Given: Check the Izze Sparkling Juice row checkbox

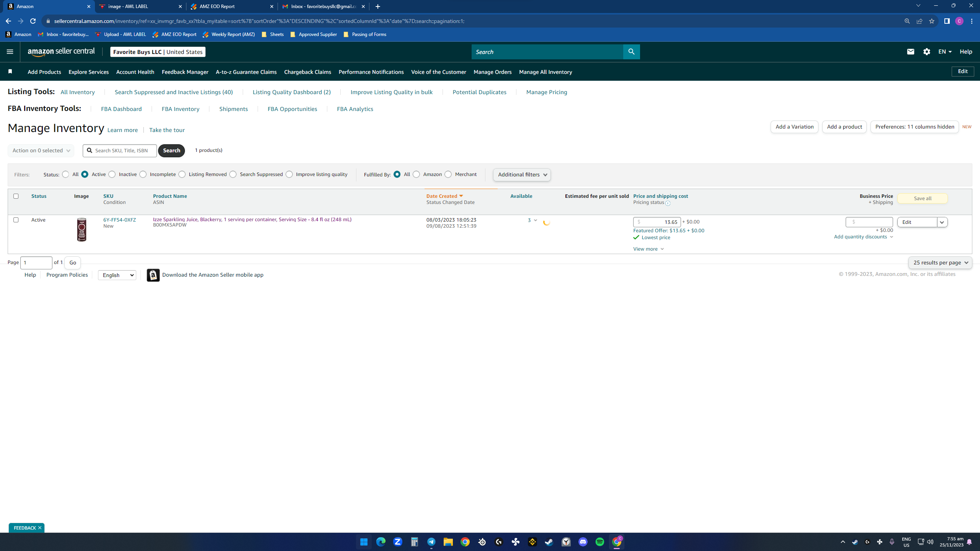Looking at the screenshot, I should (16, 220).
